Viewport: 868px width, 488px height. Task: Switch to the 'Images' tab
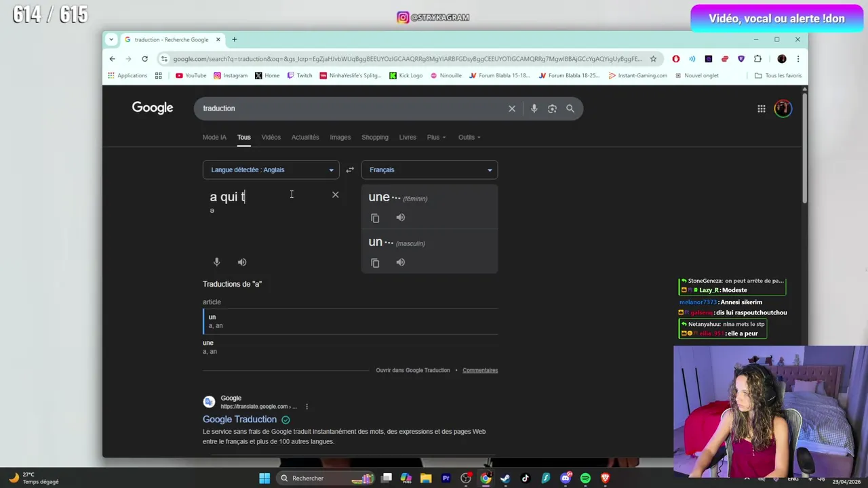tap(340, 137)
